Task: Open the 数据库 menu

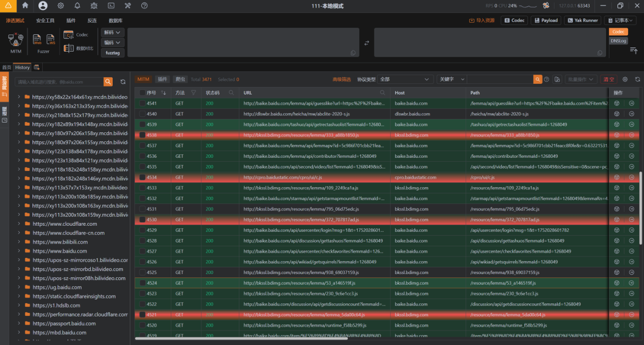Action: tap(116, 20)
